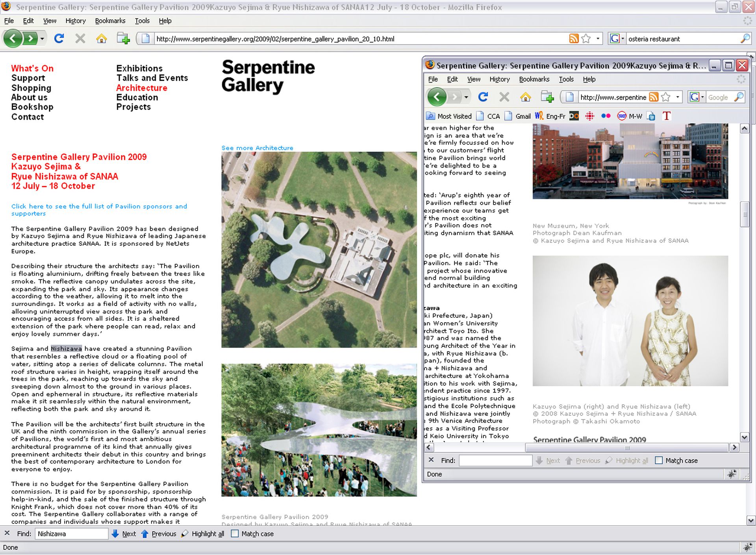Open the Tools menu in small window

click(566, 79)
